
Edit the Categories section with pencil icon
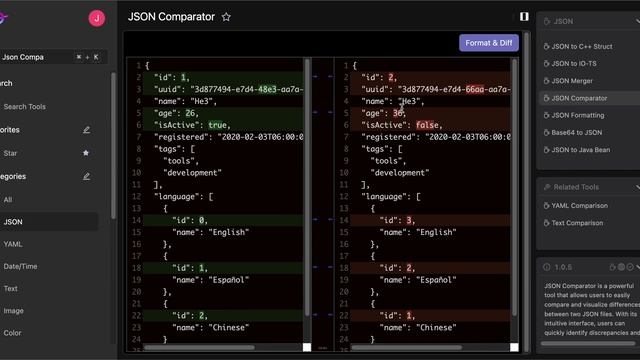tap(86, 177)
